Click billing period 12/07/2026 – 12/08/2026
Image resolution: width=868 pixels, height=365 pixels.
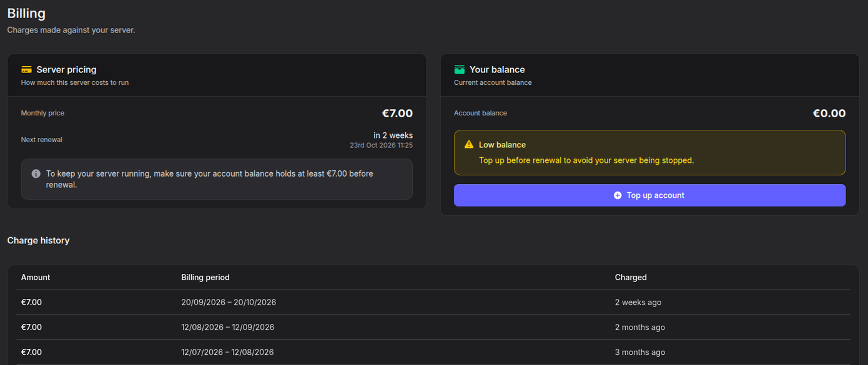click(227, 352)
